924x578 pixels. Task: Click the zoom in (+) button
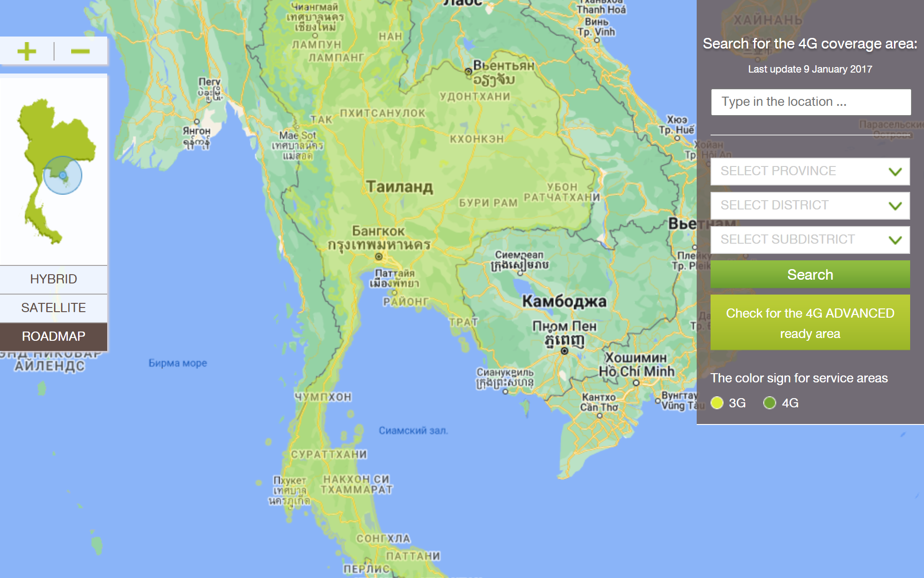27,45
